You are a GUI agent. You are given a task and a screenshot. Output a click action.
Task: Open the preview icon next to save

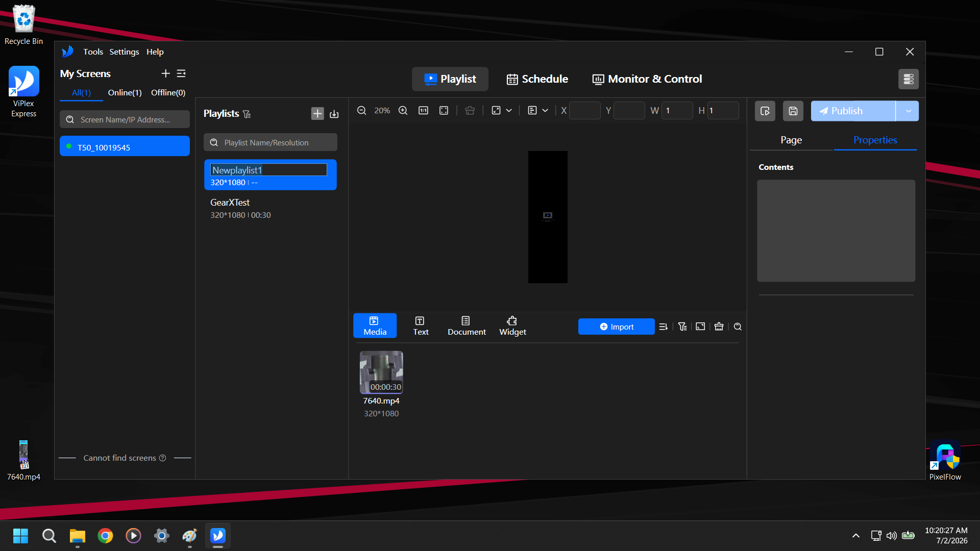[x=765, y=111]
